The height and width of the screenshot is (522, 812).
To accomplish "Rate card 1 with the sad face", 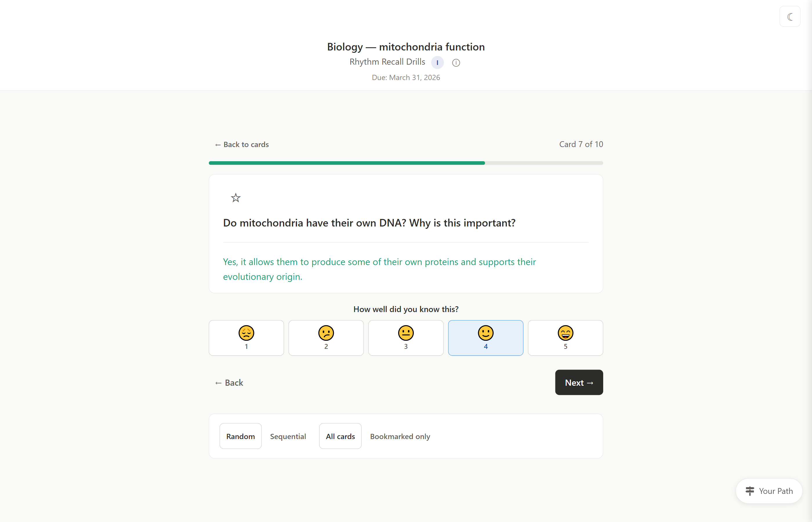I will tap(246, 338).
